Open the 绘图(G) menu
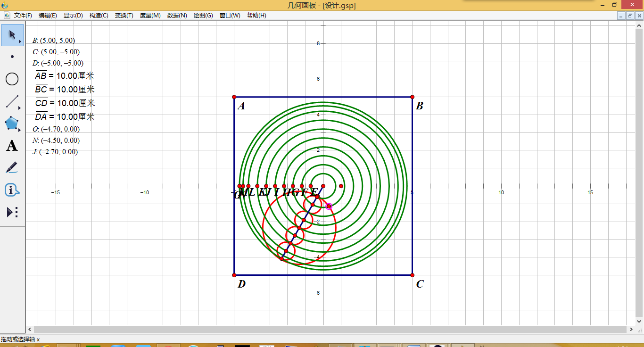Viewport: 644px width, 347px height. (x=203, y=16)
